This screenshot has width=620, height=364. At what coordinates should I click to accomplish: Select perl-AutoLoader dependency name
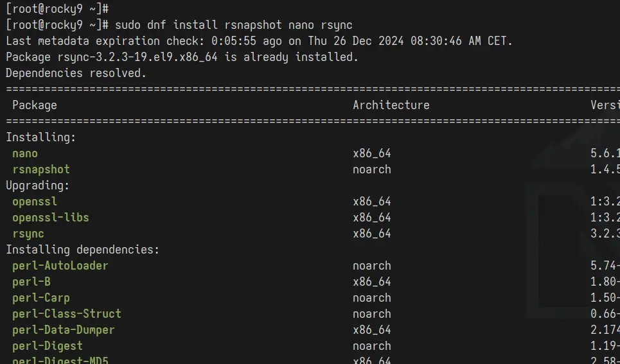click(x=60, y=266)
